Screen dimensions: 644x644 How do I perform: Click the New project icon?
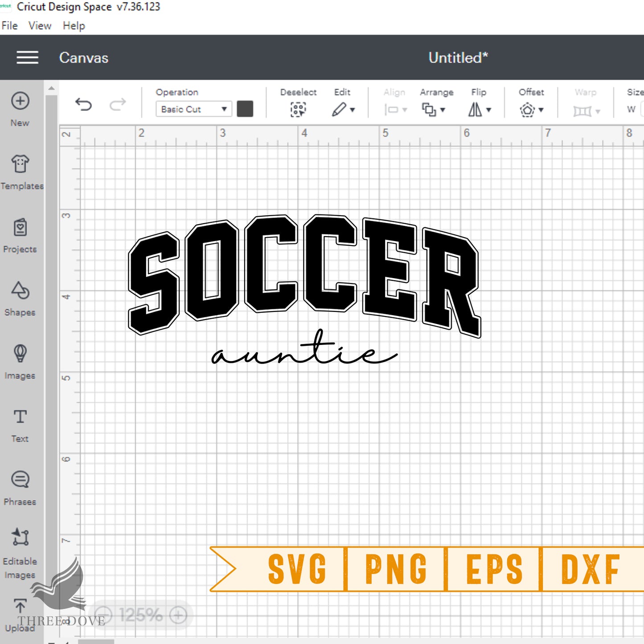tap(20, 101)
